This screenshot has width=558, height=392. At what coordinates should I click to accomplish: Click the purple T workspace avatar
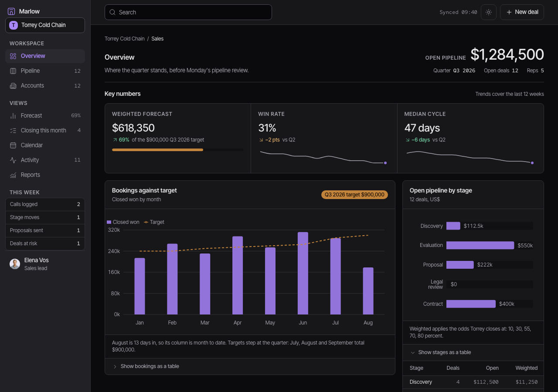[x=14, y=25]
